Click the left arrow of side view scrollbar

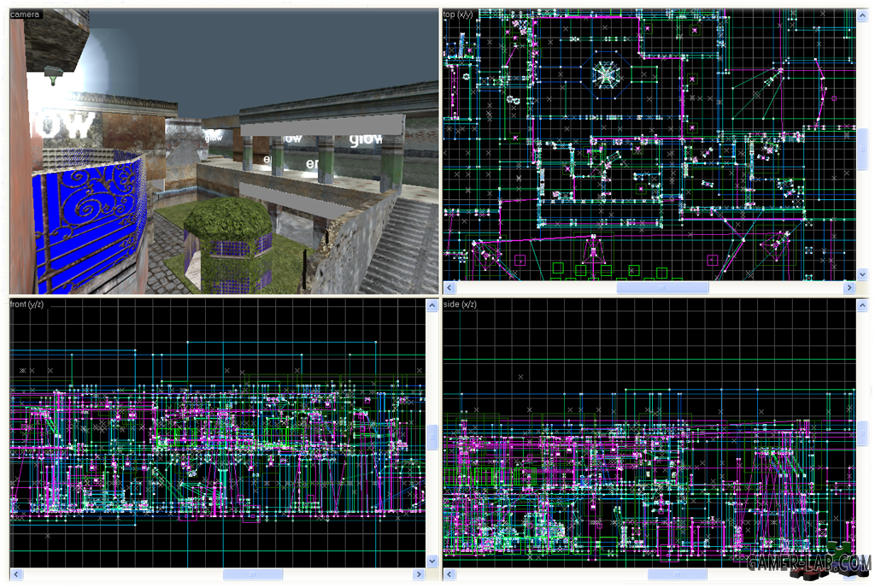click(449, 574)
